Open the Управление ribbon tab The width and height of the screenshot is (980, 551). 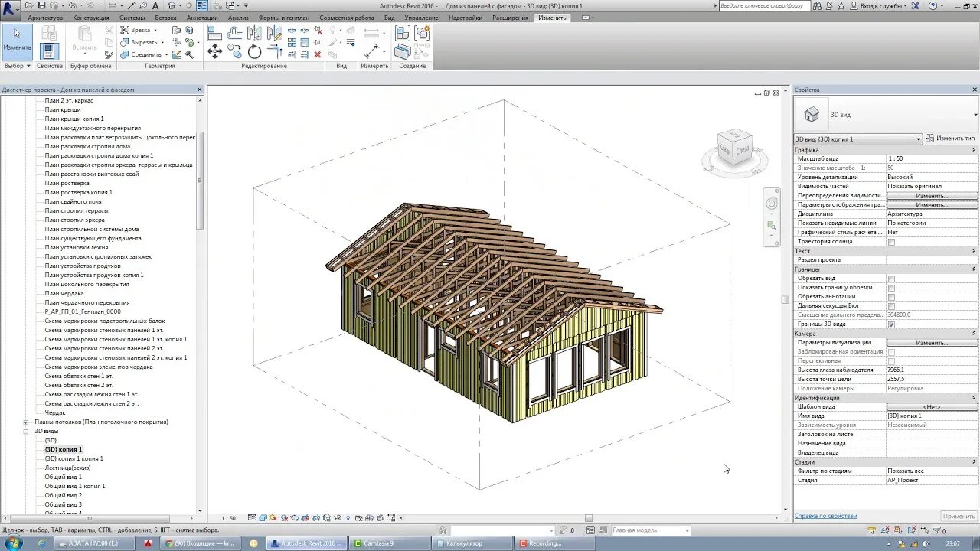tap(422, 18)
